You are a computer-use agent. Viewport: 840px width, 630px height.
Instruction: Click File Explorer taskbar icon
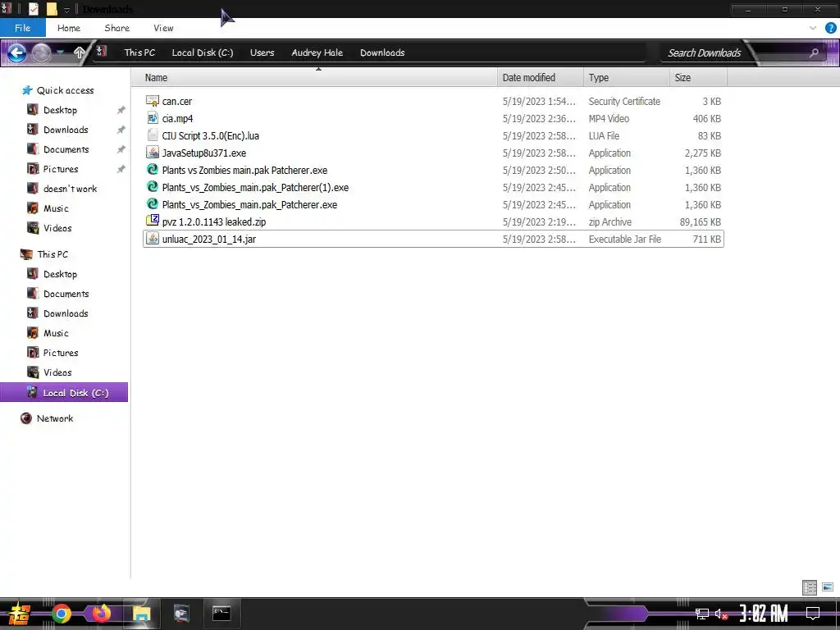[x=141, y=614]
